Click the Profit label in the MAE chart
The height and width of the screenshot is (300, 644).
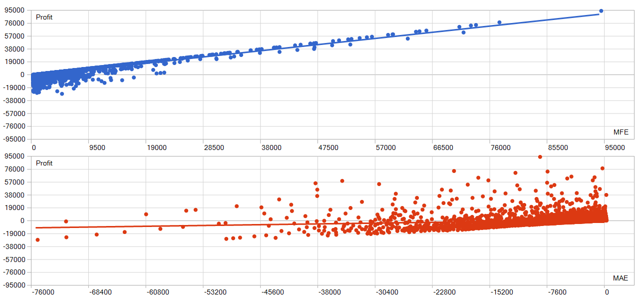point(44,163)
